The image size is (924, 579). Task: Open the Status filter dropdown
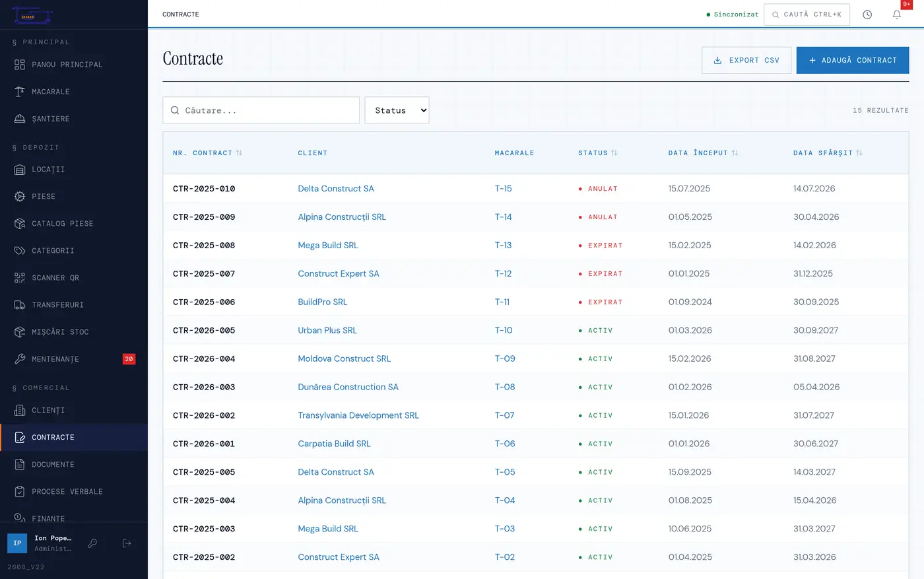[x=397, y=110]
